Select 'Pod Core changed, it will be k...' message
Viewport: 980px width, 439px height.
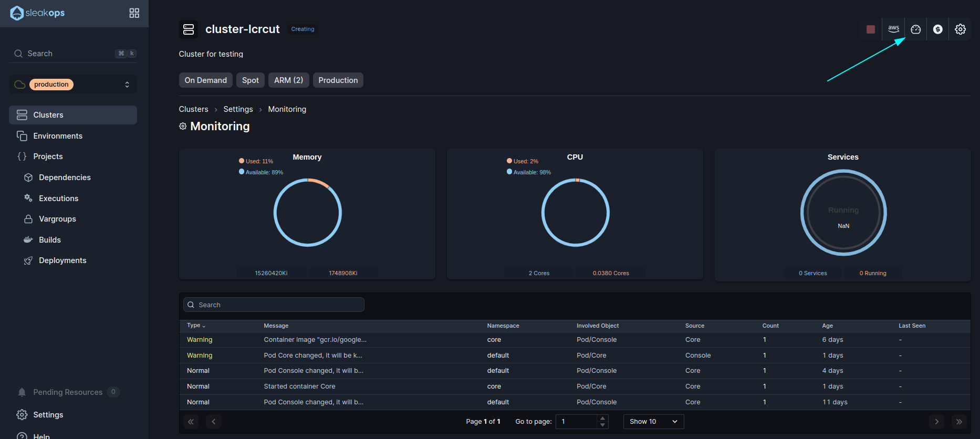(313, 356)
